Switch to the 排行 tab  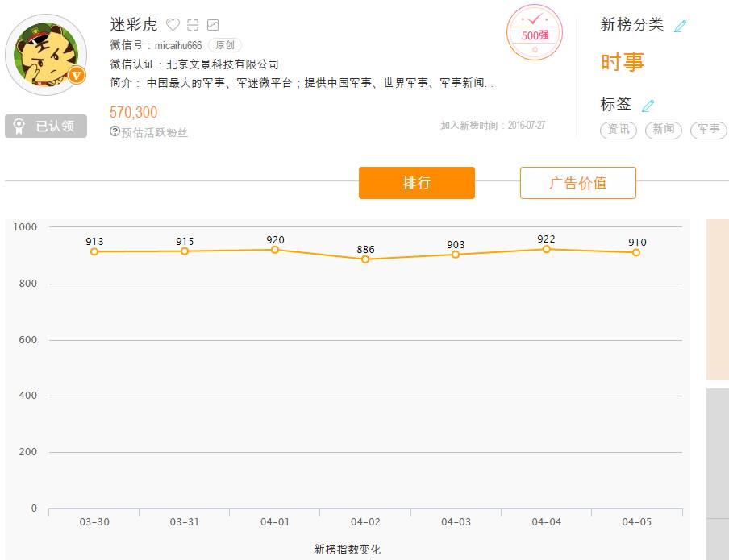(416, 183)
